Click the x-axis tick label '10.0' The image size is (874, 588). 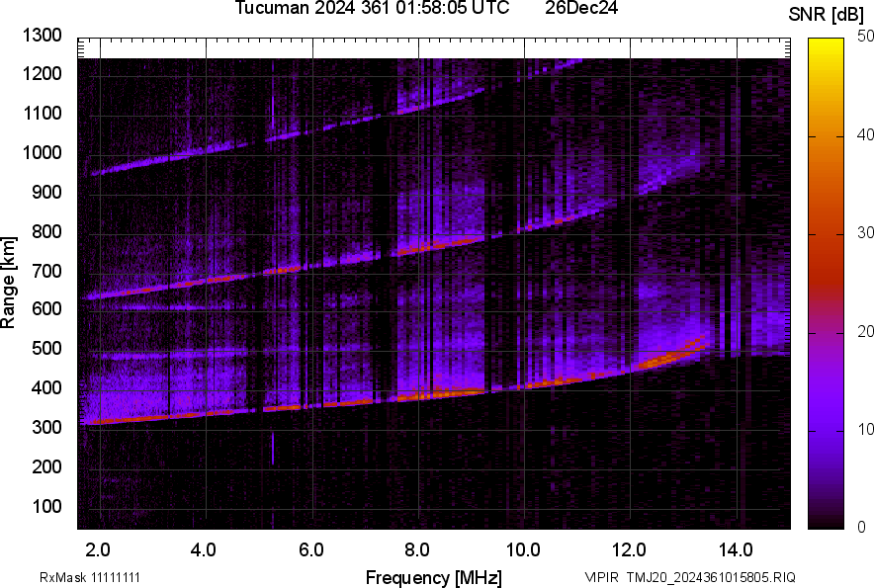pos(524,549)
